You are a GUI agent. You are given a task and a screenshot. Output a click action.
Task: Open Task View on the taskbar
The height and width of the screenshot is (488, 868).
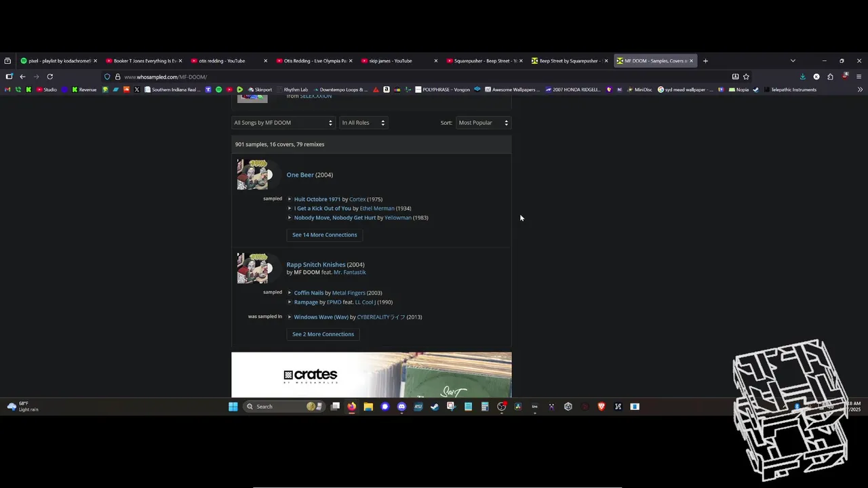click(x=335, y=407)
